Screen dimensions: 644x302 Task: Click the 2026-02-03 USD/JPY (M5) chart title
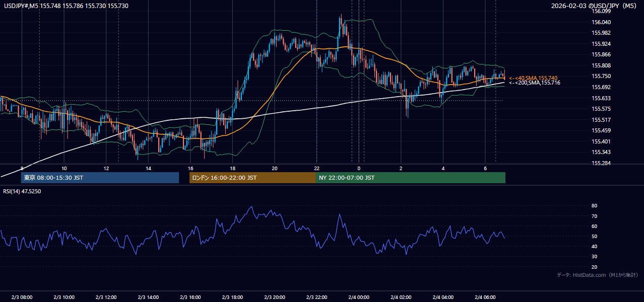pos(595,6)
